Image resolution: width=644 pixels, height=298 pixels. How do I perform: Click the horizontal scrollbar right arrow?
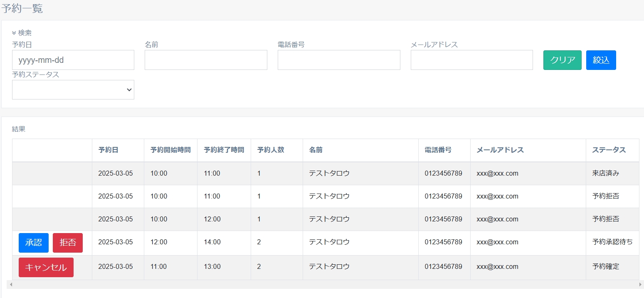[x=640, y=285]
